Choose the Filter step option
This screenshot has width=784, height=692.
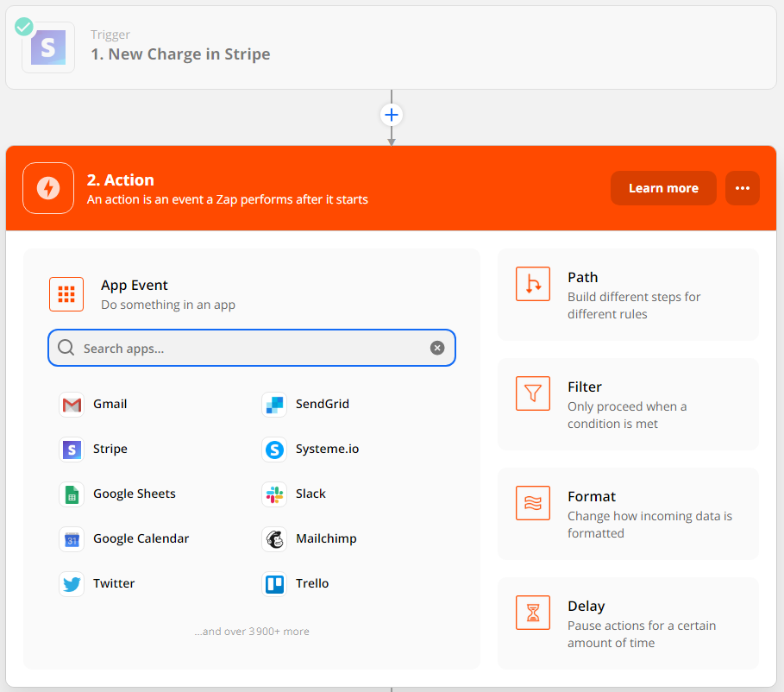pos(628,405)
